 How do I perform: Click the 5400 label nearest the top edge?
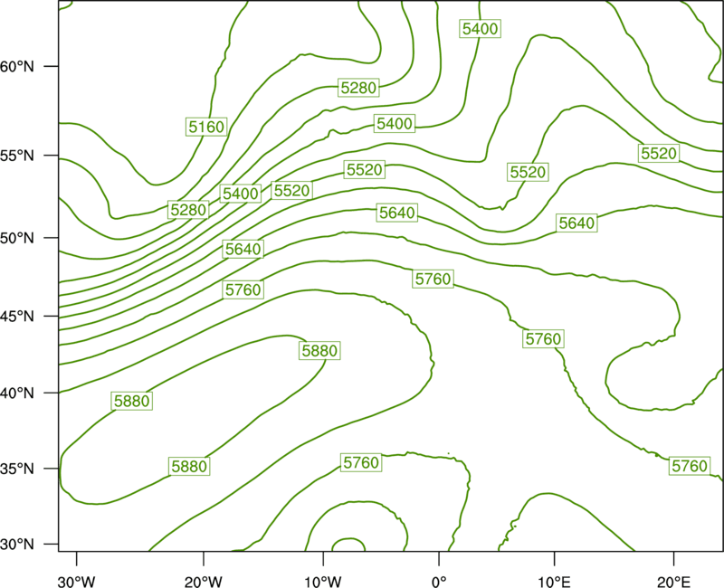pos(481,29)
